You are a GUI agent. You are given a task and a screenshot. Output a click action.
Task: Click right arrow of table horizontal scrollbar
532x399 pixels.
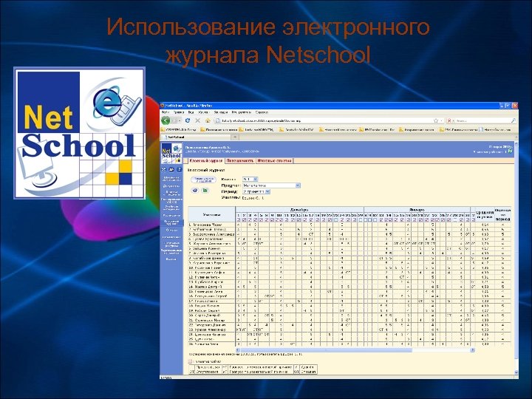(x=472, y=349)
